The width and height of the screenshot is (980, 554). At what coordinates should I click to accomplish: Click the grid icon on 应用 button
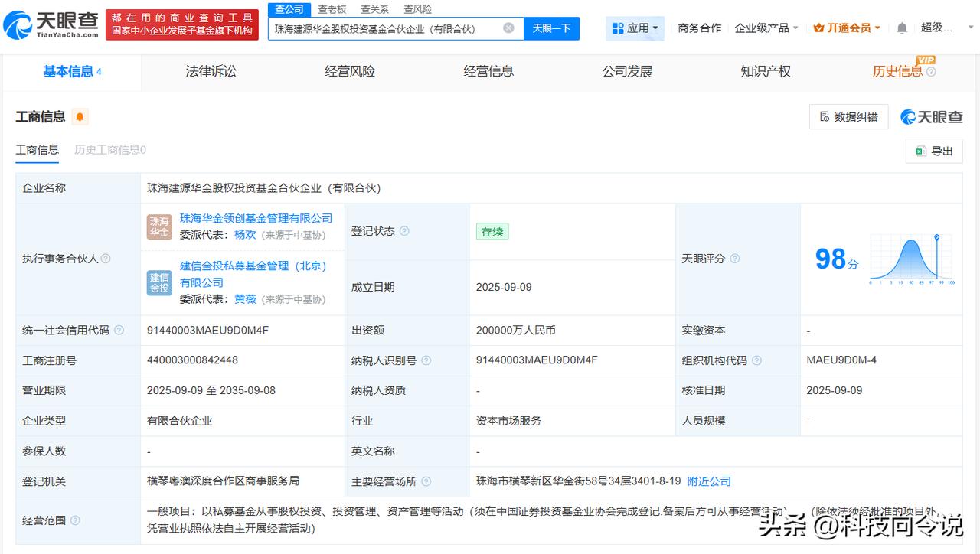618,28
